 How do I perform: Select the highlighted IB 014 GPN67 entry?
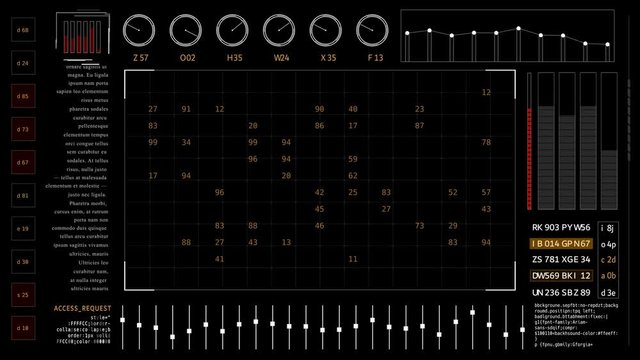[x=561, y=244]
